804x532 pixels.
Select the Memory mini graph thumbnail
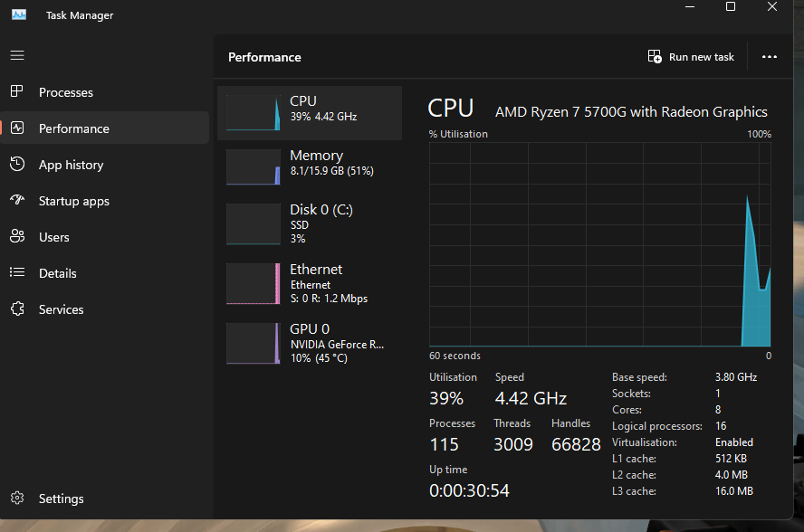click(x=254, y=167)
